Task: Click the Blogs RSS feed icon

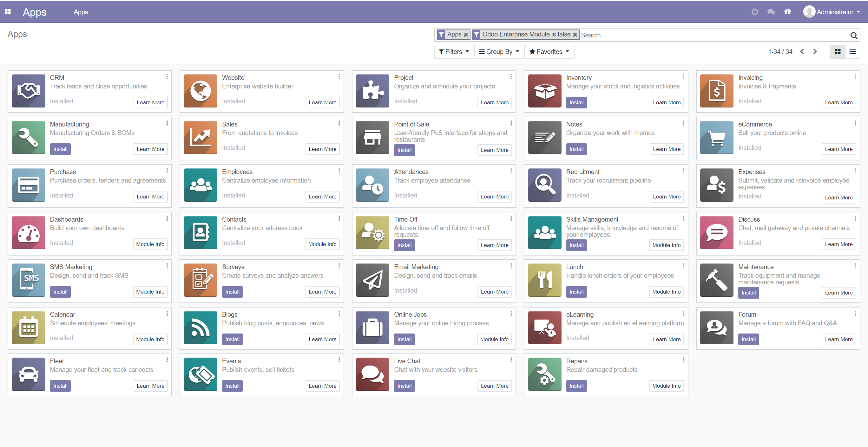Action: 201,327
